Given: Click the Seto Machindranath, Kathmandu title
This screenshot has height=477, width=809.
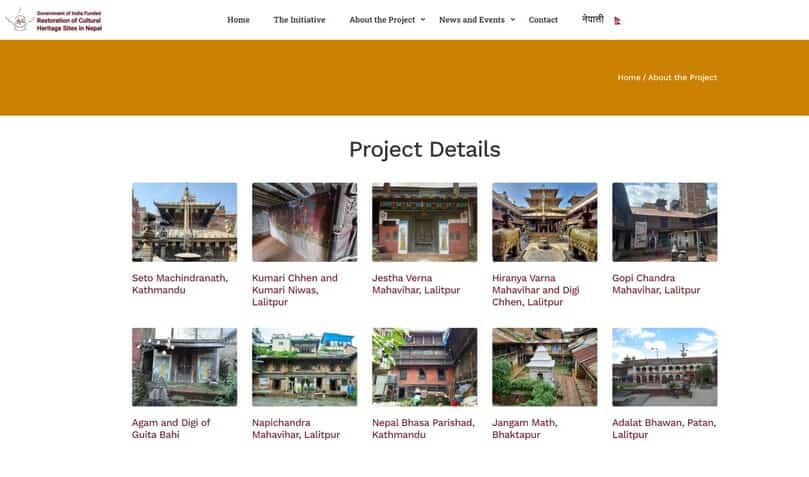Looking at the screenshot, I should (x=180, y=284).
